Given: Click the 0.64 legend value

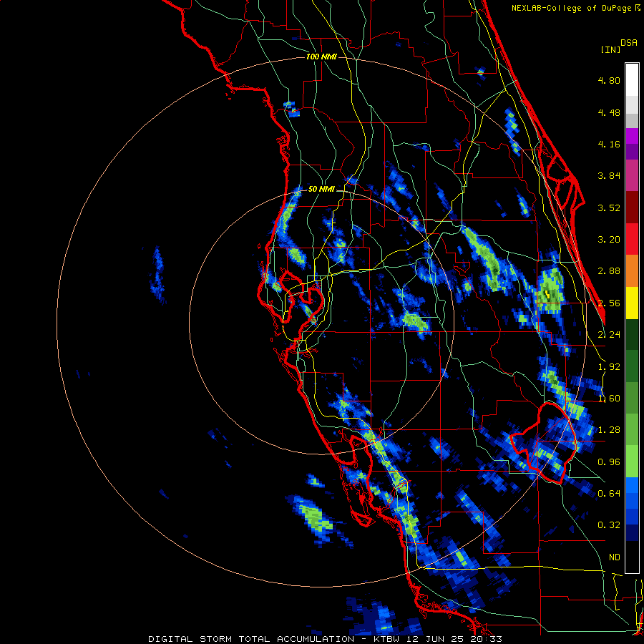Looking at the screenshot, I should tap(609, 494).
